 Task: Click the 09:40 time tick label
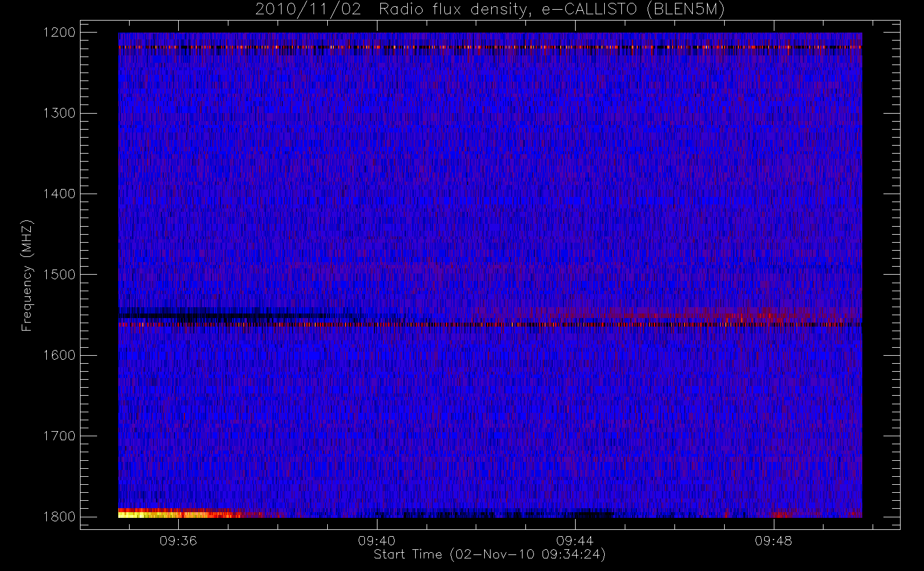coord(377,541)
